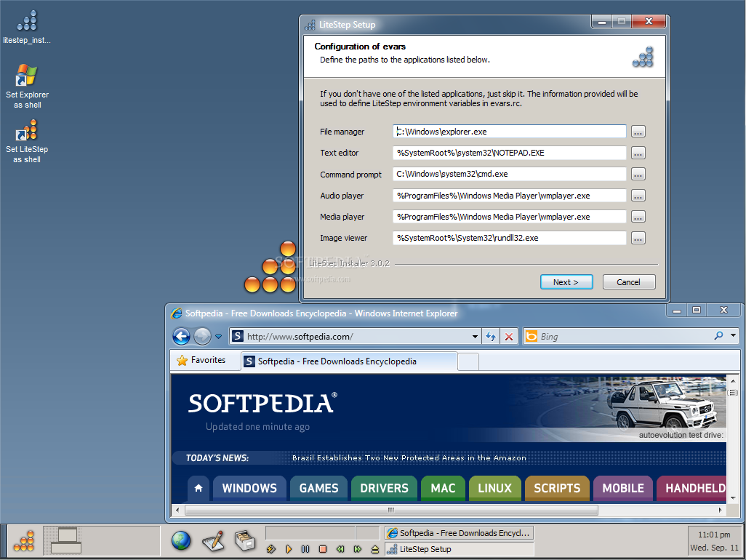
Task: Open the HANDHELD category tab
Action: coord(692,488)
